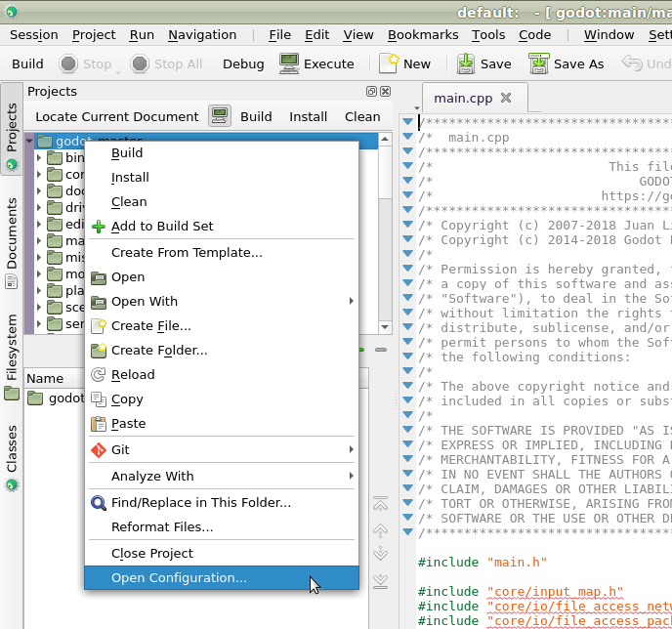This screenshot has width=672, height=629.
Task: Click the monitor icon beside Locate Current Document
Action: click(x=220, y=116)
